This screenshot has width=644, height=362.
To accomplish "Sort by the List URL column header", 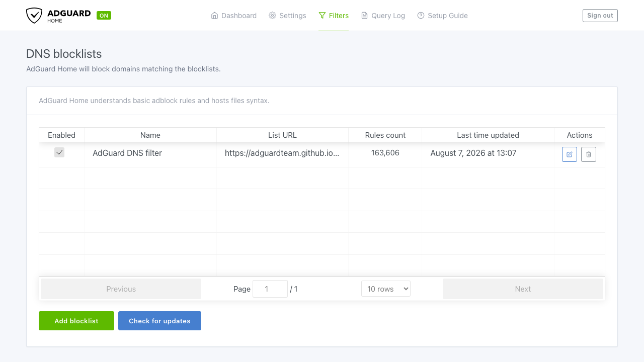I will click(283, 135).
